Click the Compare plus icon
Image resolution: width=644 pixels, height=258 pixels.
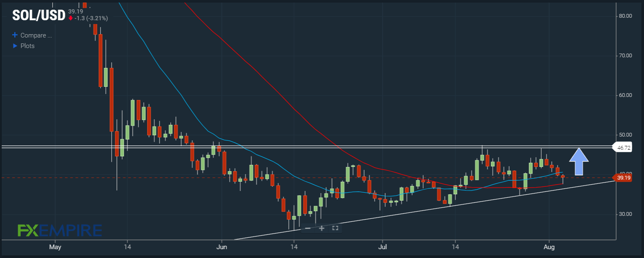click(15, 35)
